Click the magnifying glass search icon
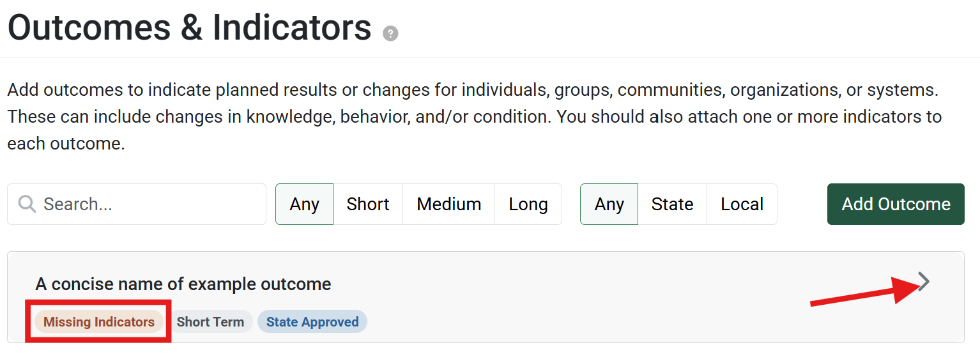The width and height of the screenshot is (980, 361). point(27,204)
